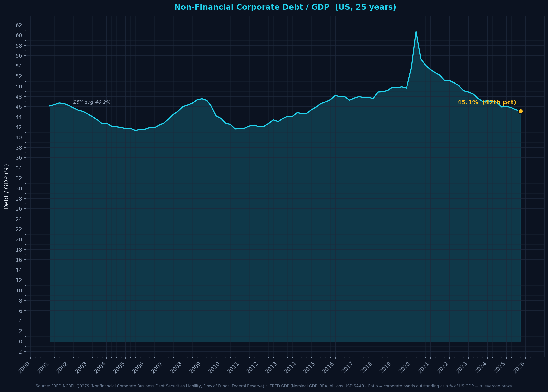Select the source citation text at the bottom
This screenshot has height=392, width=548.
274,386
